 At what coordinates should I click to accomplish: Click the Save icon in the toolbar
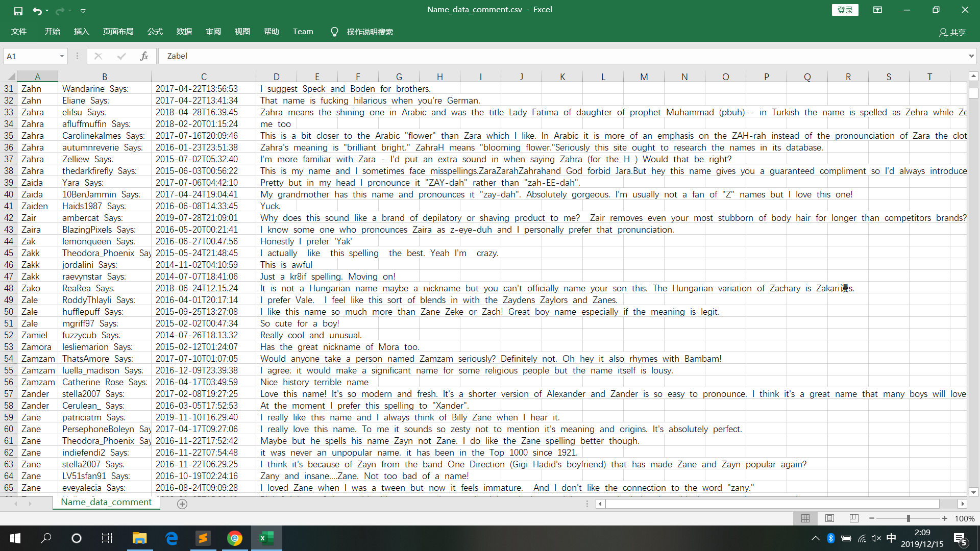click(x=17, y=10)
